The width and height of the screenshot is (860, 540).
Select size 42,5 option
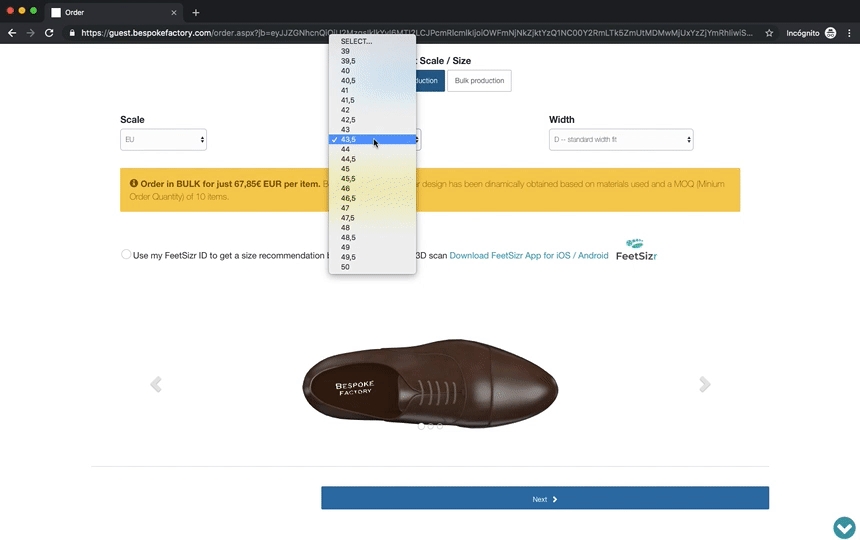coord(348,120)
